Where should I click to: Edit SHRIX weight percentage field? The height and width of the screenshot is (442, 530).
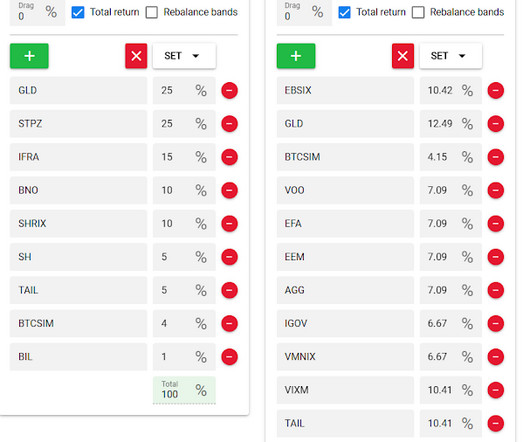pos(184,224)
